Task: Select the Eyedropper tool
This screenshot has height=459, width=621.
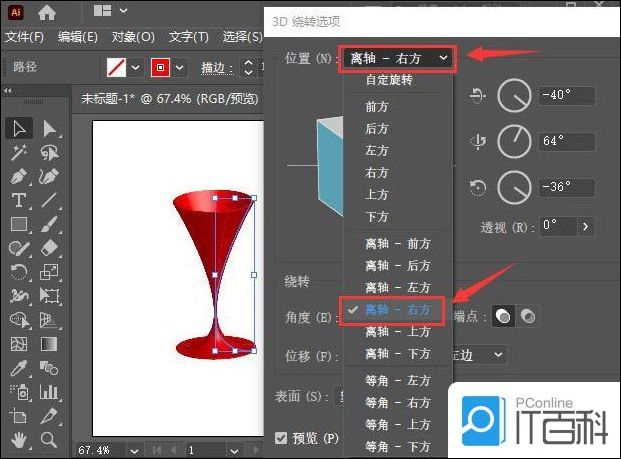Action: (x=19, y=368)
